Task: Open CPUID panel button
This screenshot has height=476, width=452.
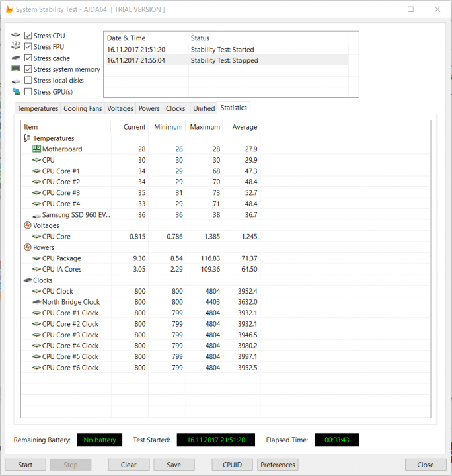Action: coord(232,465)
